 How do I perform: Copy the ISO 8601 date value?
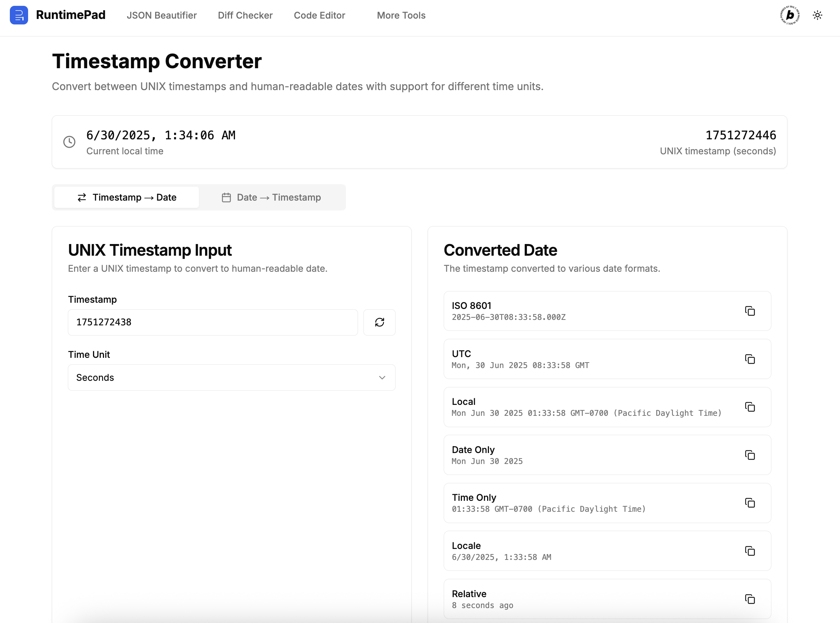click(750, 311)
